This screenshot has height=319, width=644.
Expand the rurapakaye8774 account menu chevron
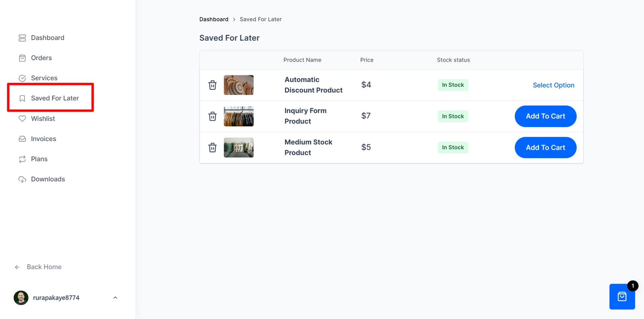coord(115,298)
